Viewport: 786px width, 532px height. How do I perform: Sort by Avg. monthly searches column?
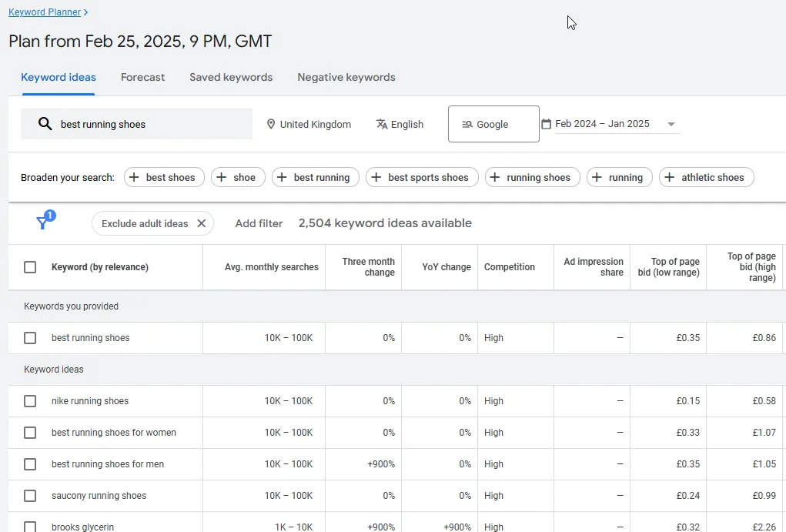[x=271, y=266]
